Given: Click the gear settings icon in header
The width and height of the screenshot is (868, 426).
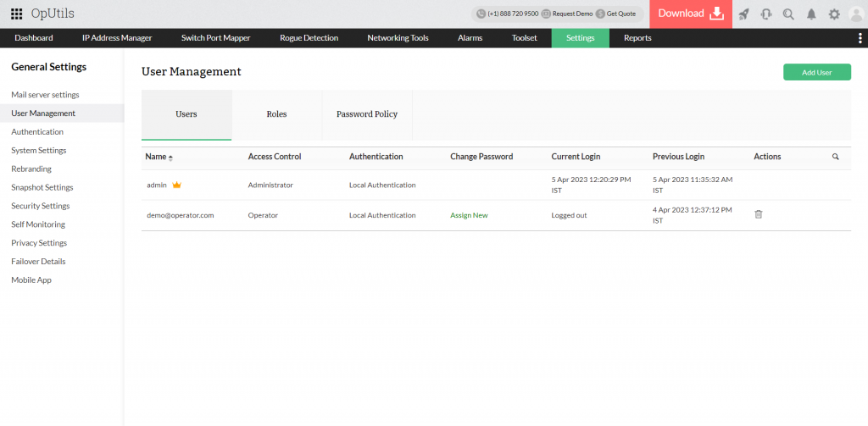Looking at the screenshot, I should pyautogui.click(x=834, y=14).
